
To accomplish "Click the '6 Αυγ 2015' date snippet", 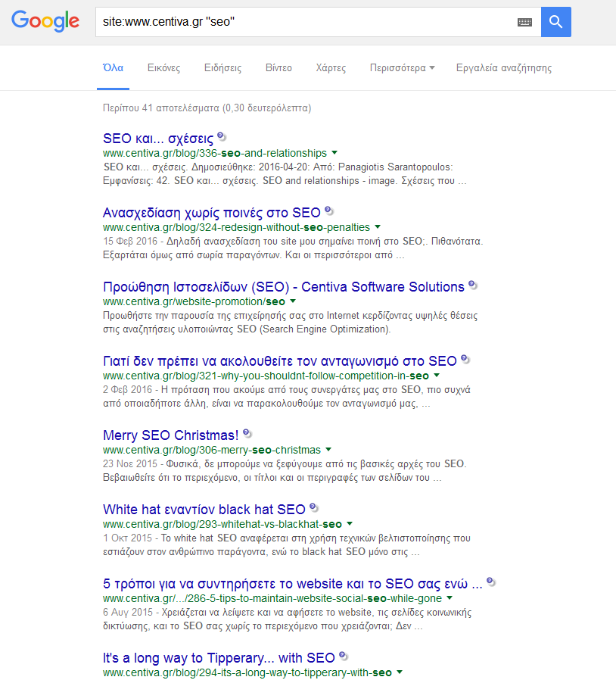I will [128, 613].
